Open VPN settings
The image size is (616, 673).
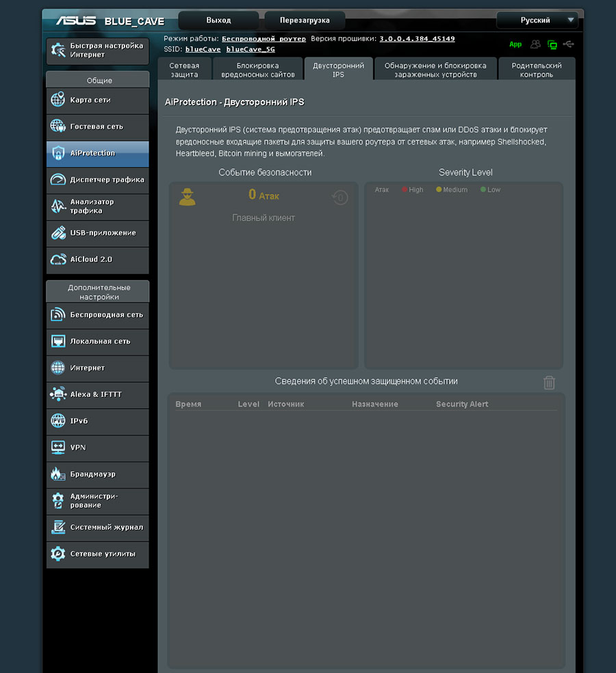coord(97,448)
